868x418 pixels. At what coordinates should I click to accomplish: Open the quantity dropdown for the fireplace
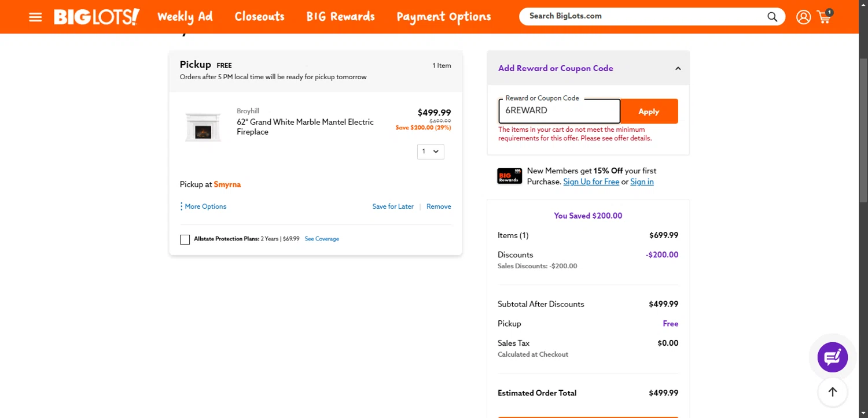[431, 151]
